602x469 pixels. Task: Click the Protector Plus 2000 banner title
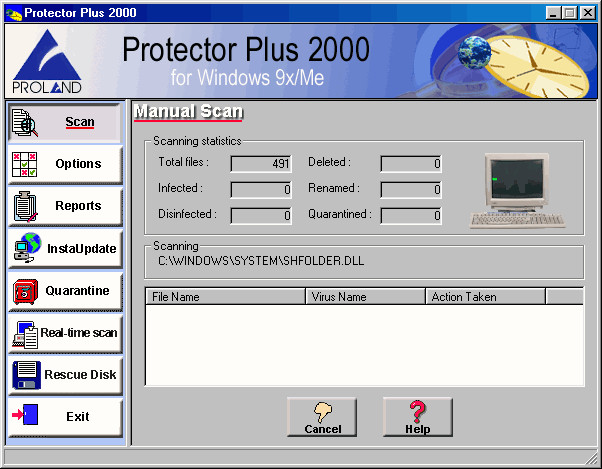[246, 49]
